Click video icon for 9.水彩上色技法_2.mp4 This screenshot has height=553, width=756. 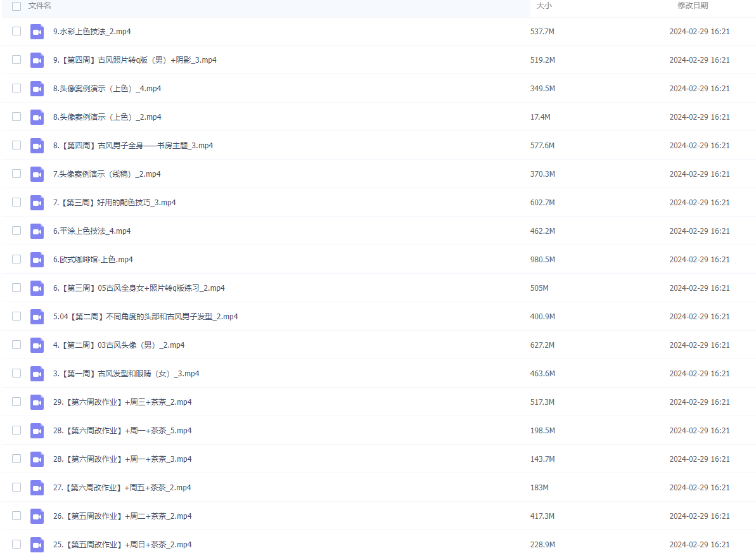point(37,32)
